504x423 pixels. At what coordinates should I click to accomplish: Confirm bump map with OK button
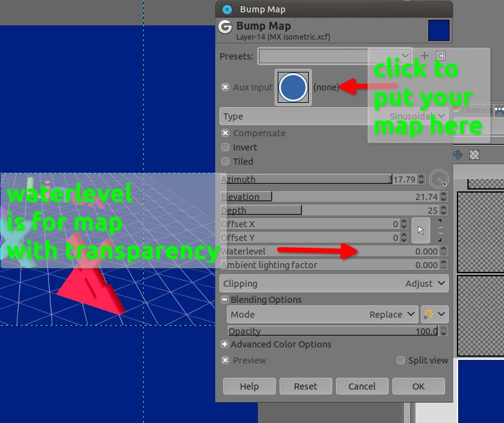pos(418,386)
